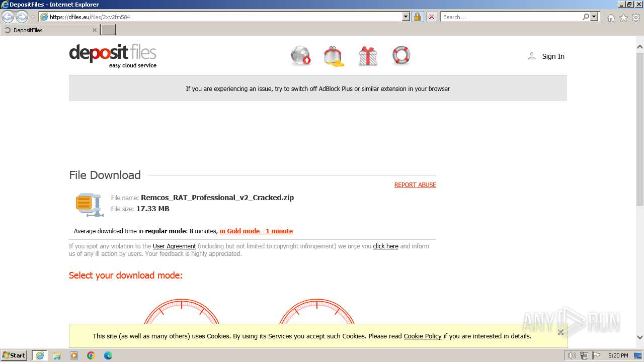
Task: Open File Explorer from taskbar
Action: pyautogui.click(x=57, y=355)
